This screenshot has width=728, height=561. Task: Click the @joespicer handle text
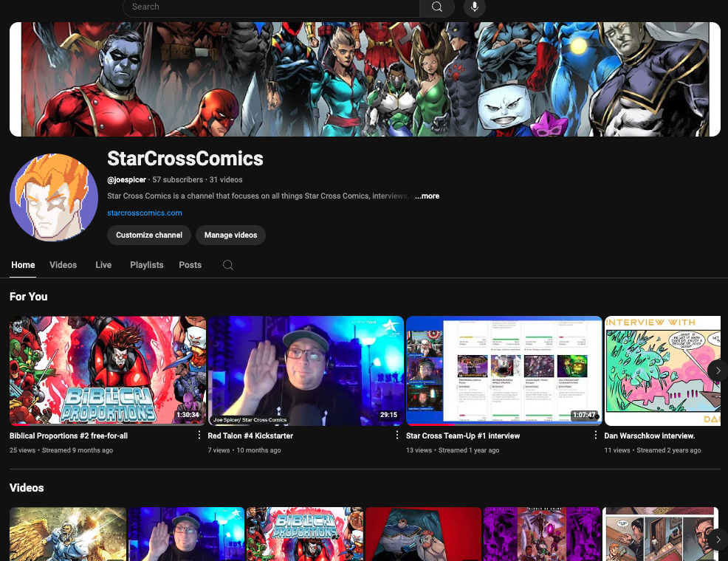tap(127, 179)
